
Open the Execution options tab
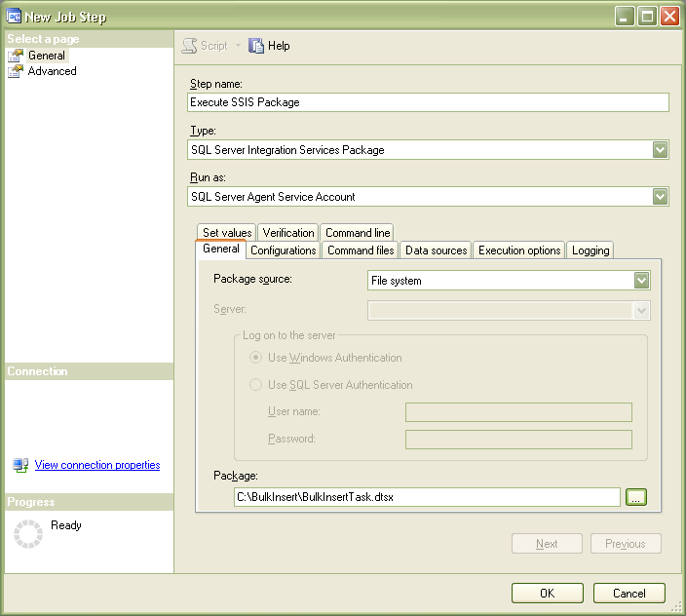coord(519,250)
